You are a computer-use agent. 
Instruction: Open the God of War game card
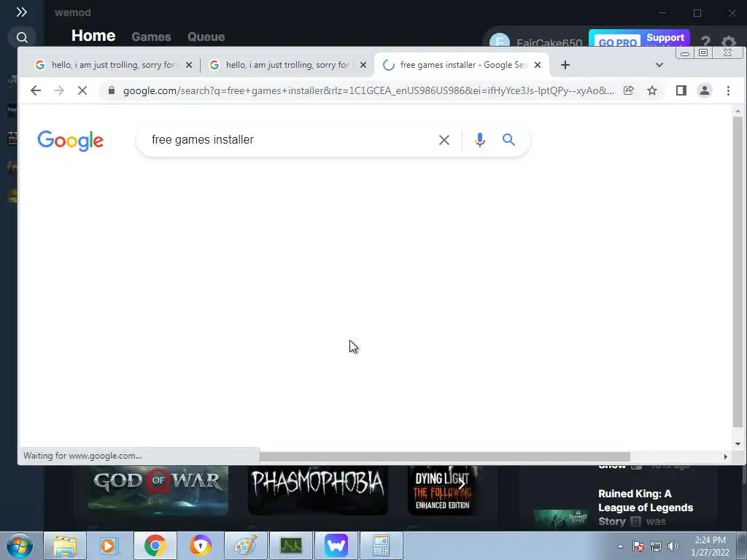[158, 489]
